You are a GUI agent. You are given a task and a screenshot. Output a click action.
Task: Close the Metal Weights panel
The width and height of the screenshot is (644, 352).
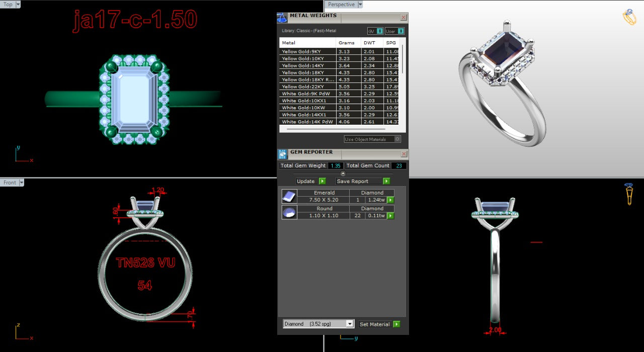coord(404,18)
